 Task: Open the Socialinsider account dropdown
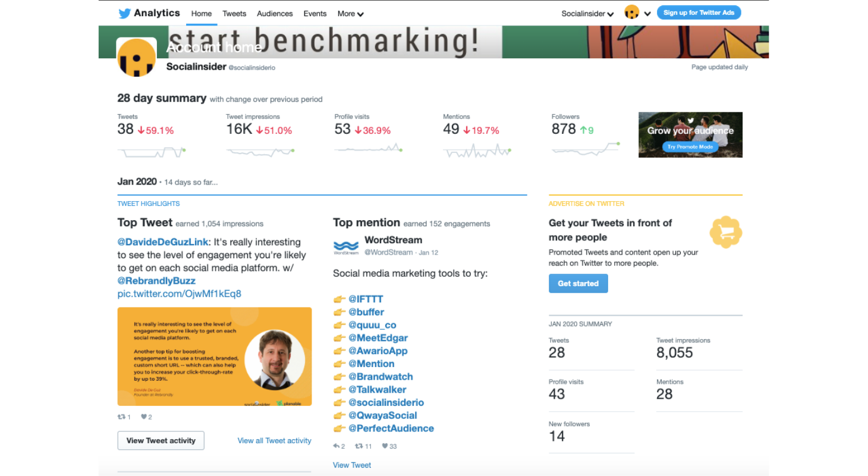click(x=587, y=14)
